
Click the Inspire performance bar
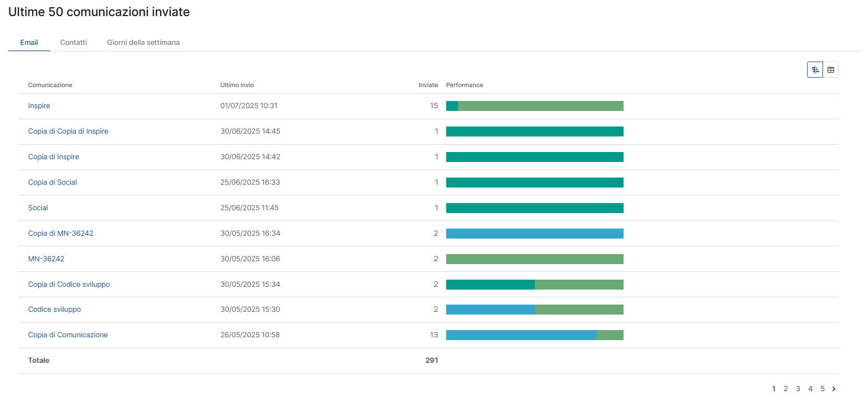click(534, 106)
